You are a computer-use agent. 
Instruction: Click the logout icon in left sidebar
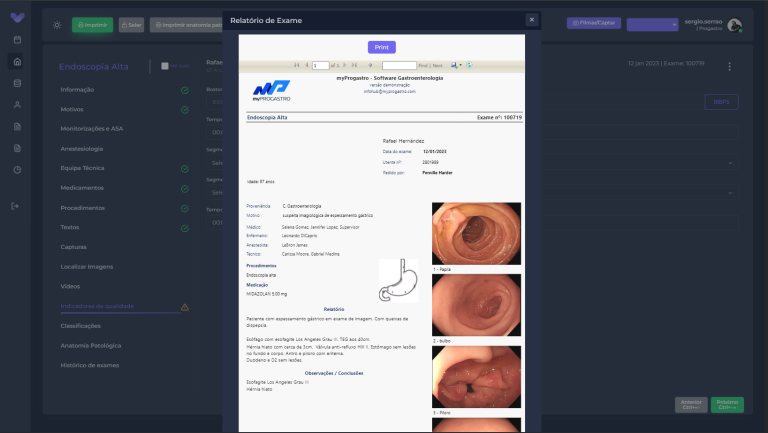(15, 206)
